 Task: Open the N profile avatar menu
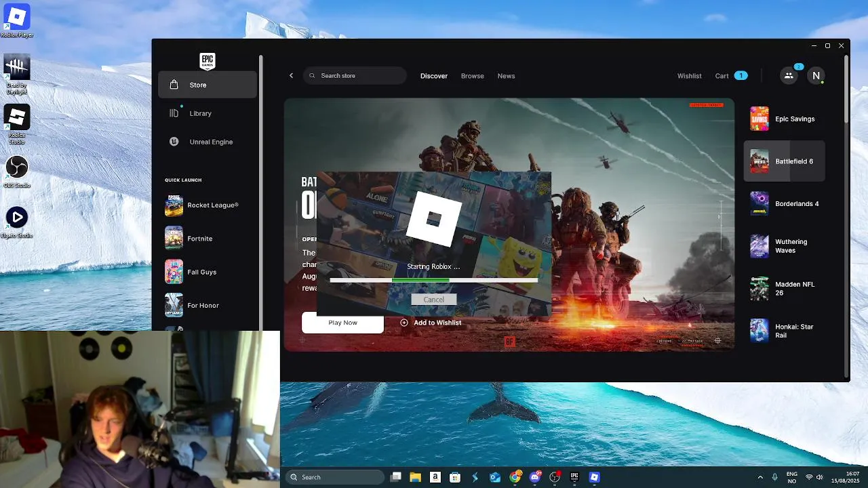coord(816,76)
